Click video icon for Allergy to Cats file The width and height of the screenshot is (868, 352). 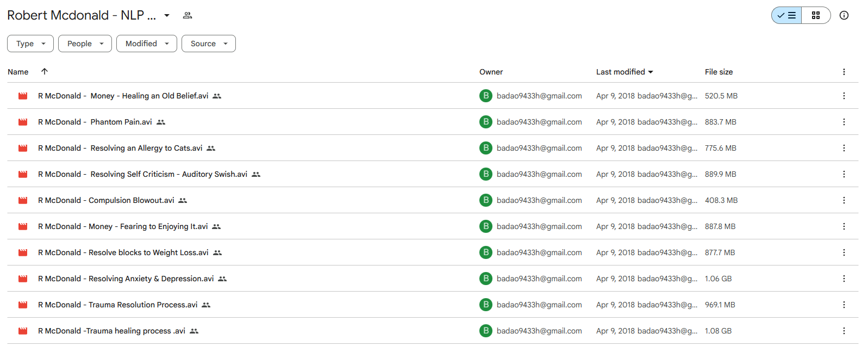(23, 148)
